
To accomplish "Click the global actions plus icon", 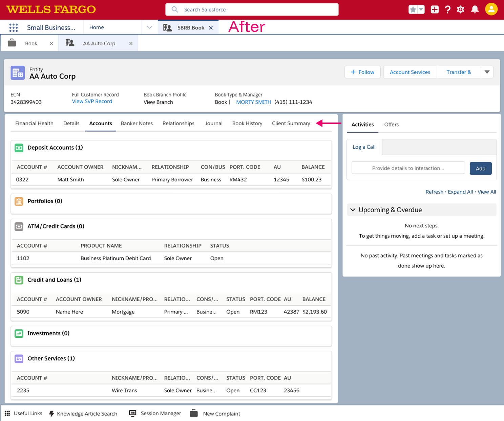I will [x=435, y=9].
